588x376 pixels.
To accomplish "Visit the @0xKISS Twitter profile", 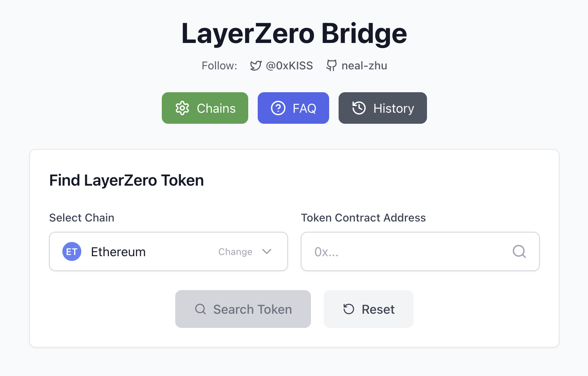I will pos(289,66).
